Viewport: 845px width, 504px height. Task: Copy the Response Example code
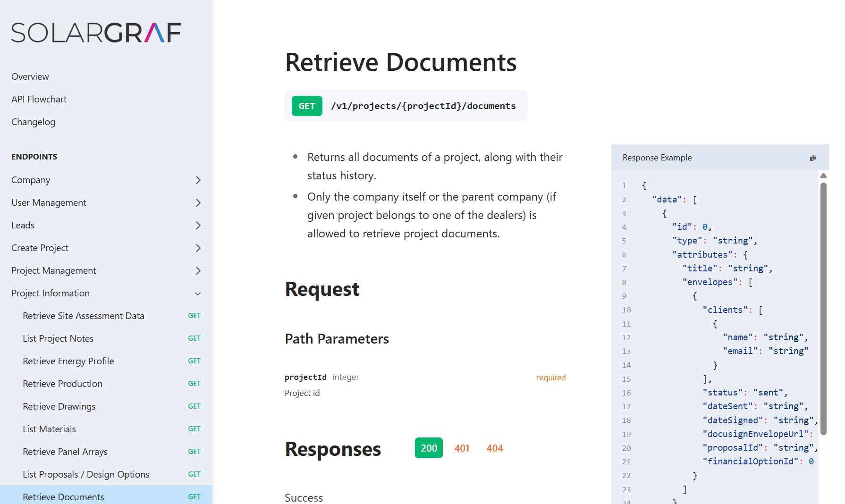click(x=812, y=158)
